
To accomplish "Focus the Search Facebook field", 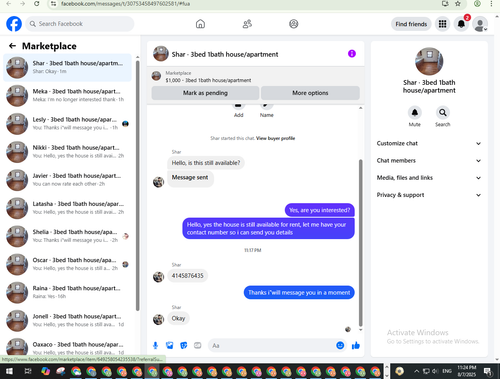I will click(x=80, y=24).
